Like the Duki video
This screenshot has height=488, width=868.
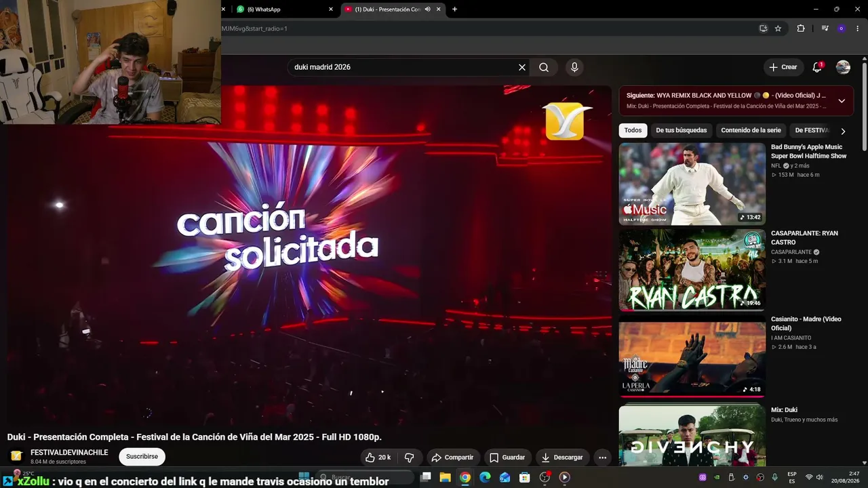(x=378, y=457)
